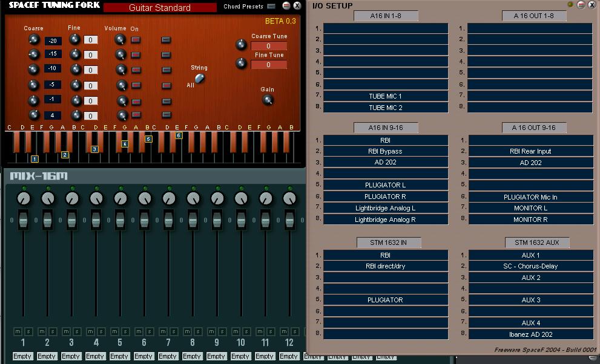The image size is (600, 364).
Task: Click the first string's Coarse knob
Action: 34,39
